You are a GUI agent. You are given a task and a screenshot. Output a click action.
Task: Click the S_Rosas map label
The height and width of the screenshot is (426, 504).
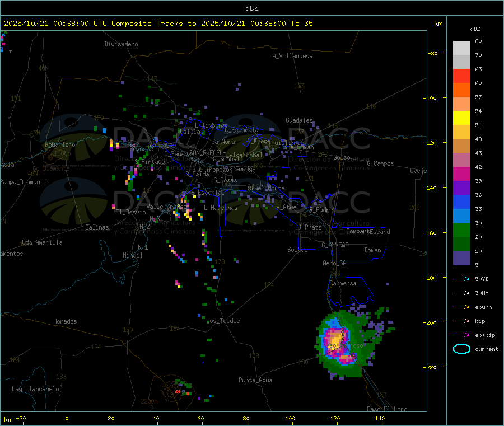point(225,180)
